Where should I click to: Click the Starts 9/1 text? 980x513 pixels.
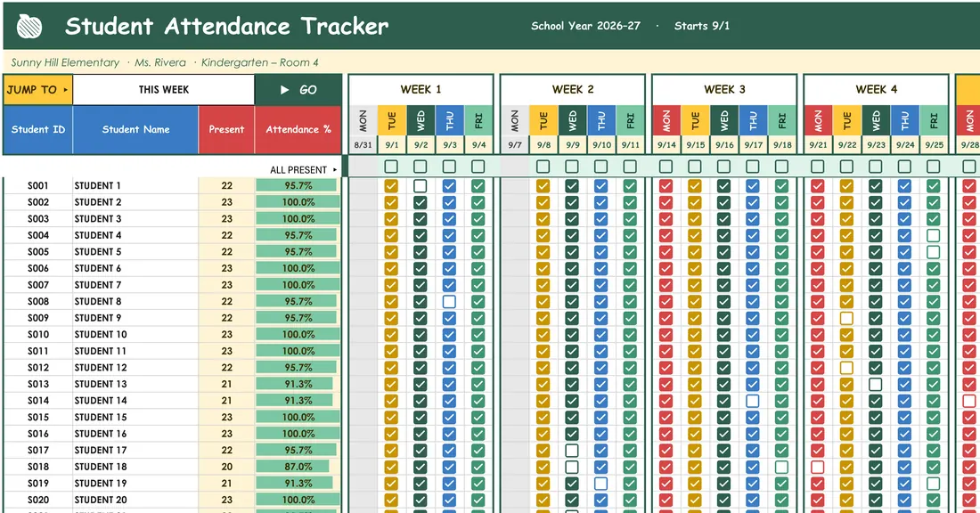pos(702,26)
